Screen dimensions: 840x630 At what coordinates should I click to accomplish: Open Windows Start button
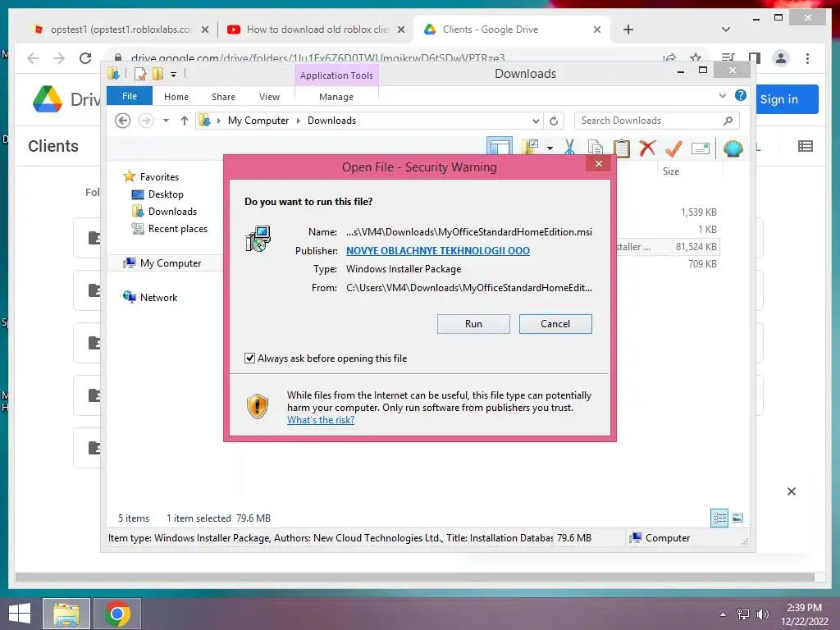click(x=20, y=614)
